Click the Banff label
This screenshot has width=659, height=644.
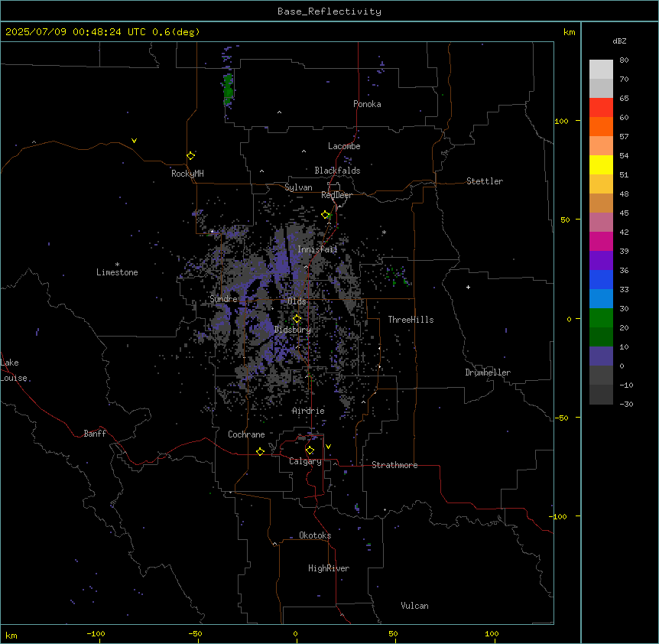click(95, 434)
